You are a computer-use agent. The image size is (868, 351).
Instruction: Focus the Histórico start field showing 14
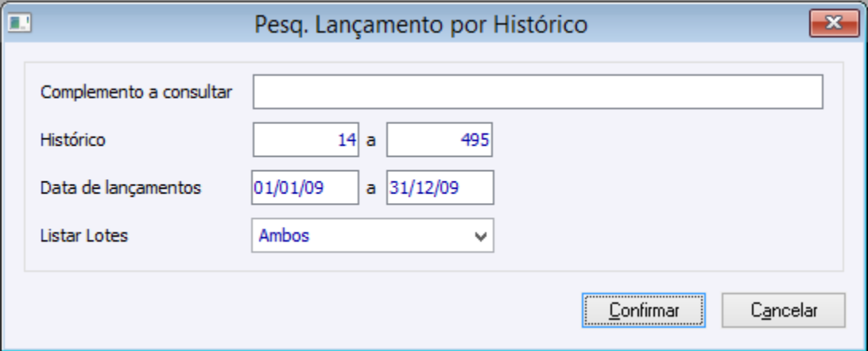306,141
